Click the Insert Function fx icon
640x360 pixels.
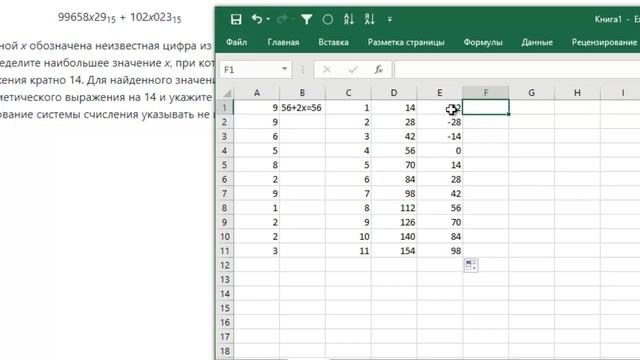click(378, 70)
